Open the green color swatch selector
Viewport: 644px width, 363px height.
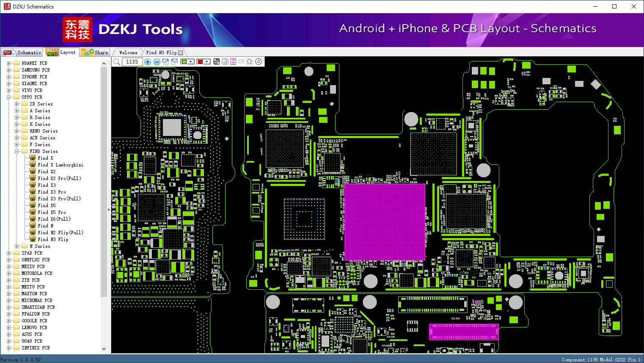(x=187, y=62)
